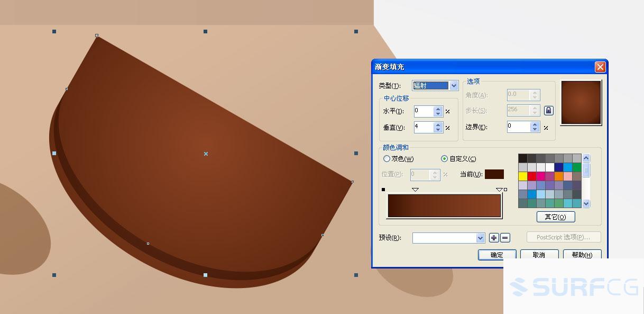Click the down stepper on 水平 horizontal offset
This screenshot has width=644, height=314.
point(438,114)
